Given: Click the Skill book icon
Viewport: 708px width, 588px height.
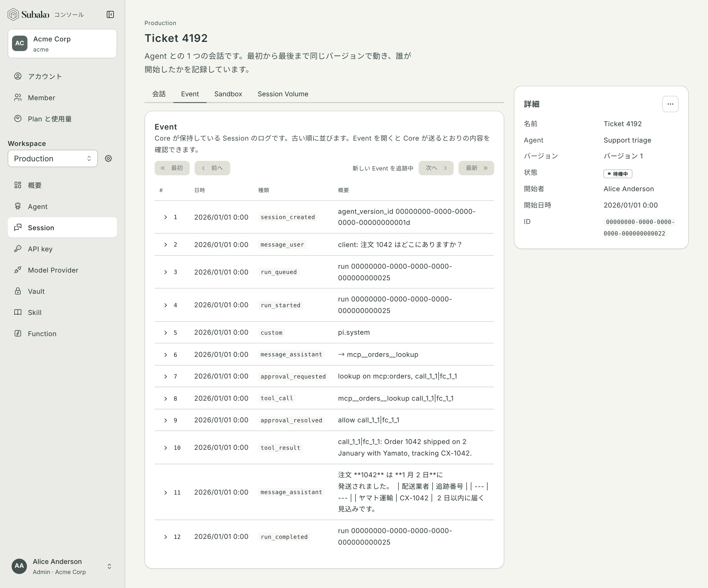Looking at the screenshot, I should coord(18,313).
